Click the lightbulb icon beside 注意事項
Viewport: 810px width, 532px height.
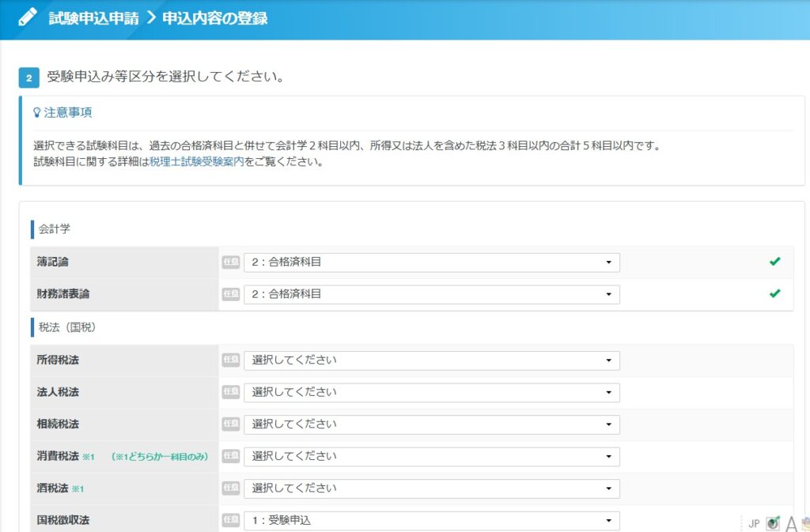coord(36,113)
